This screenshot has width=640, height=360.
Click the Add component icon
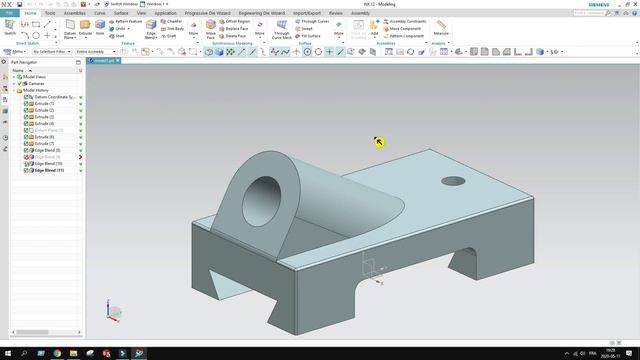374,25
